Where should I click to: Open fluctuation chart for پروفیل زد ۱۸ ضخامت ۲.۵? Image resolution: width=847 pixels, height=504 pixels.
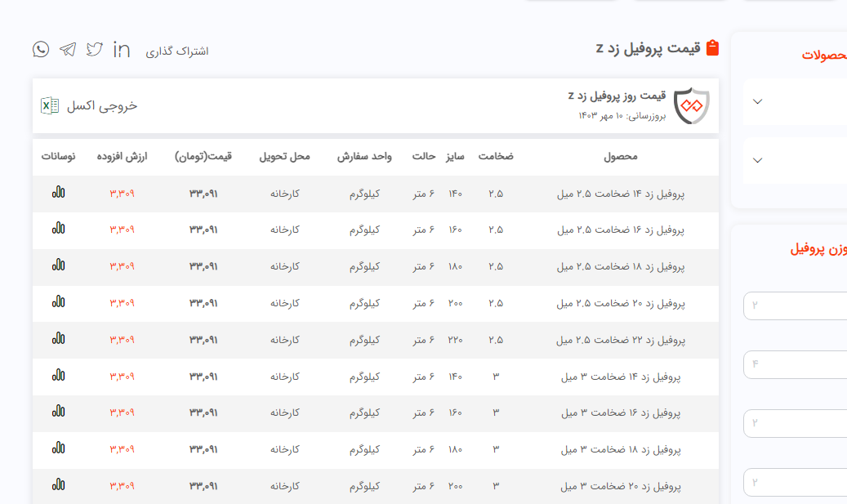tap(58, 265)
